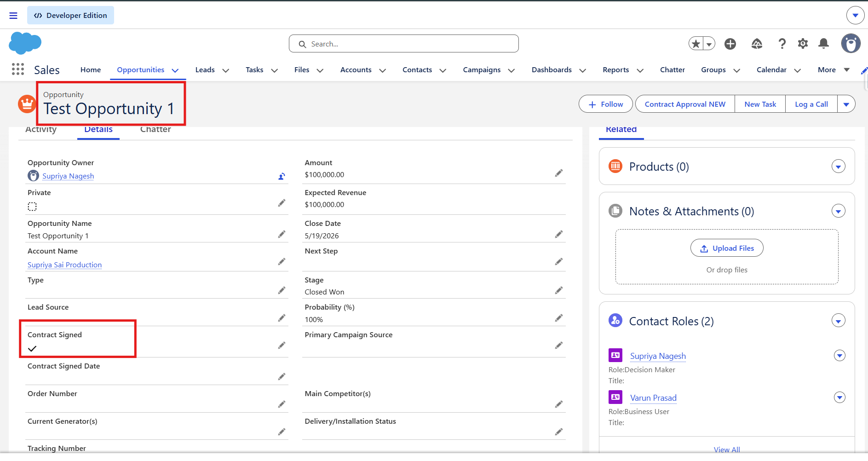The width and height of the screenshot is (868, 461).
Task: Expand the Opportunities tab dropdown chevron
Action: coord(175,70)
